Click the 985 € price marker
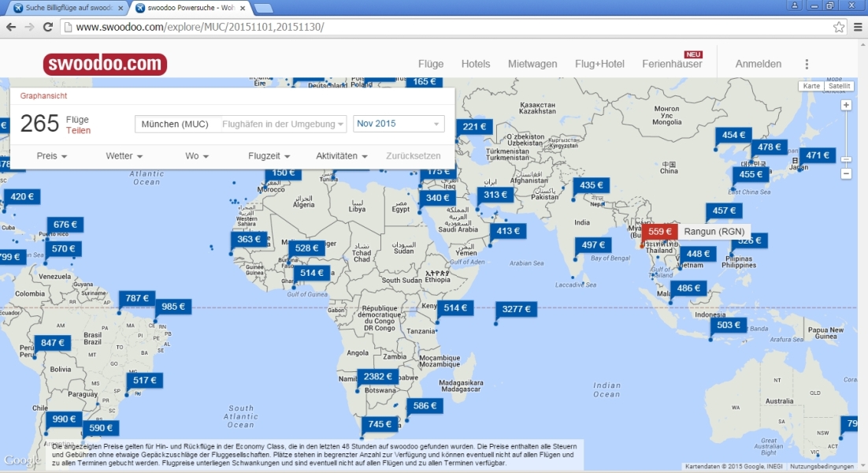 tap(173, 307)
